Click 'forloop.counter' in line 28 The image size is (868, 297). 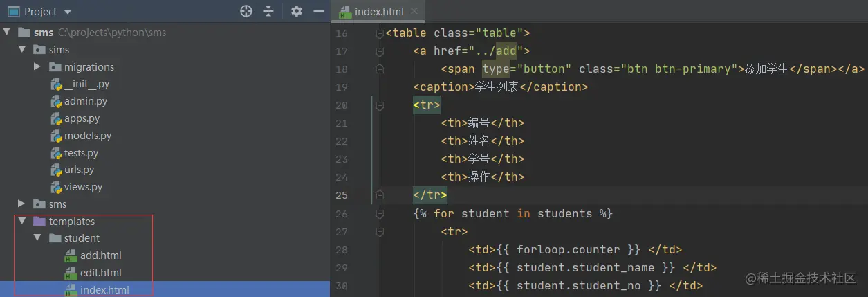pyautogui.click(x=569, y=249)
